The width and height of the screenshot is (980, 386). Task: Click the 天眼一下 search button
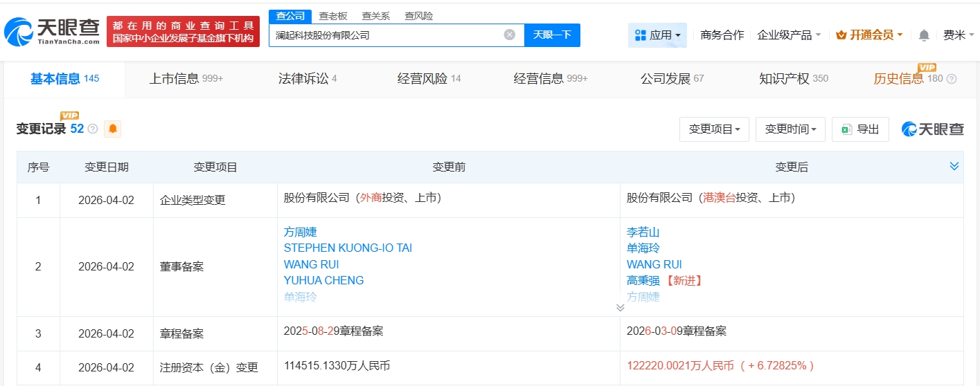point(552,35)
